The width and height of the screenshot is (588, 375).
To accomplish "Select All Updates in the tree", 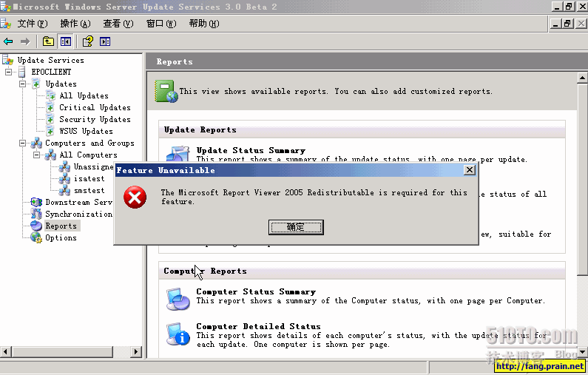I will coord(84,95).
